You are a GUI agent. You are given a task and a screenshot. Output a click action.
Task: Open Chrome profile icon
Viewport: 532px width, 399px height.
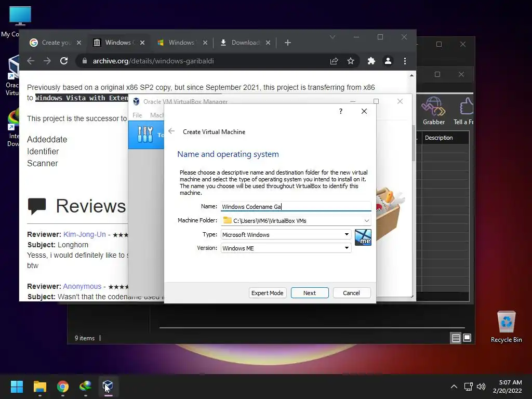[x=388, y=61]
